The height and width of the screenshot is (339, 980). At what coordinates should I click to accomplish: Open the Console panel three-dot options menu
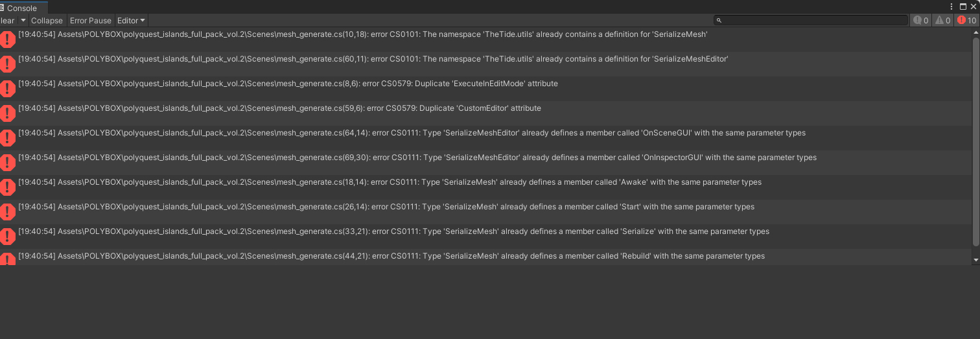951,6
